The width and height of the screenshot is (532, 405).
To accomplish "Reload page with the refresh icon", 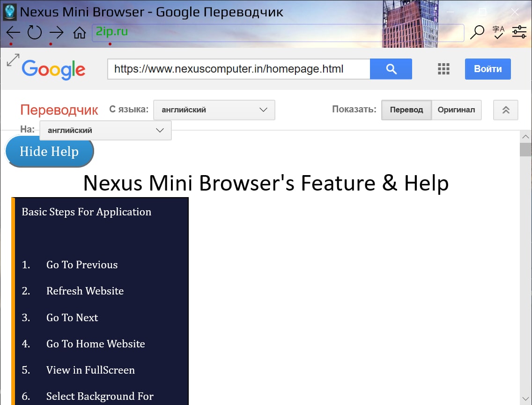I will pos(35,33).
